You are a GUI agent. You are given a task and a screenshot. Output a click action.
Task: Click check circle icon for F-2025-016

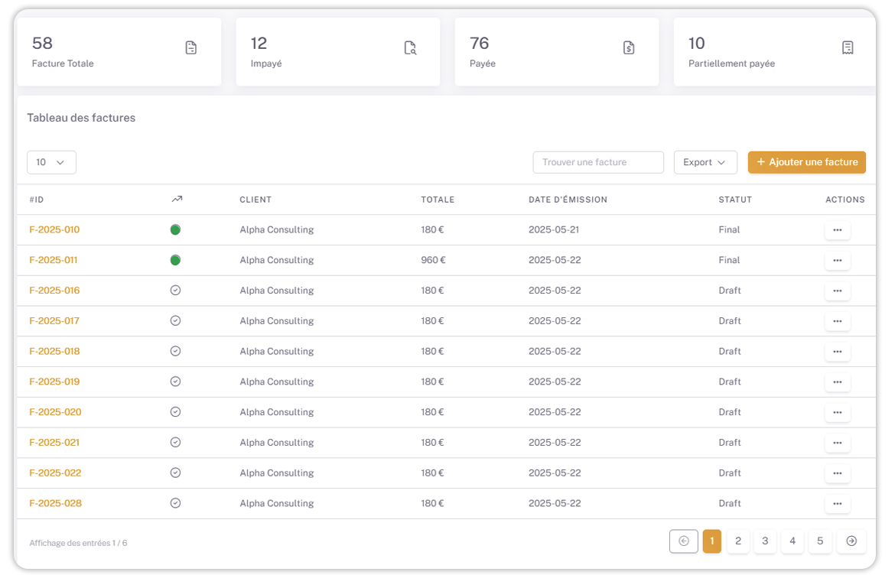pos(175,291)
